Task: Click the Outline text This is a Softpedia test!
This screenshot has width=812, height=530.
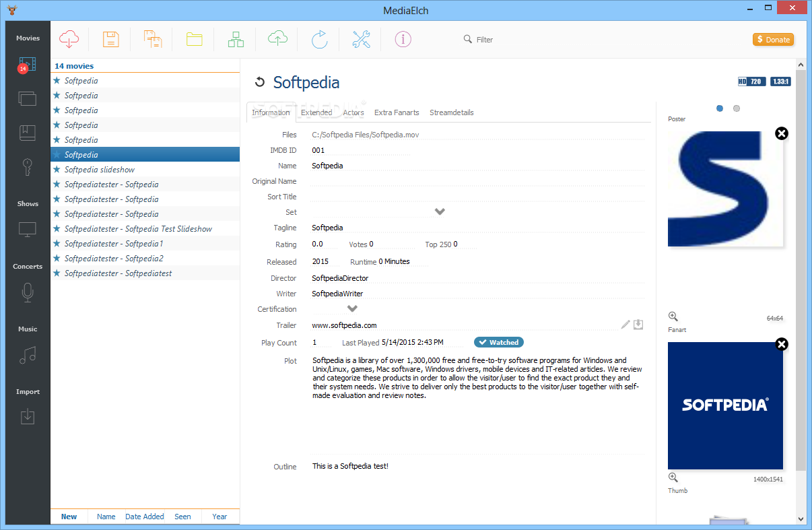Action: [x=350, y=466]
